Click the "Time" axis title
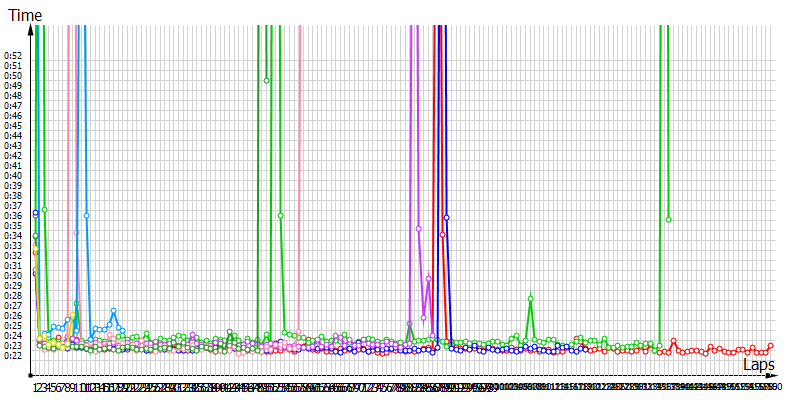800x400 pixels. [26, 15]
